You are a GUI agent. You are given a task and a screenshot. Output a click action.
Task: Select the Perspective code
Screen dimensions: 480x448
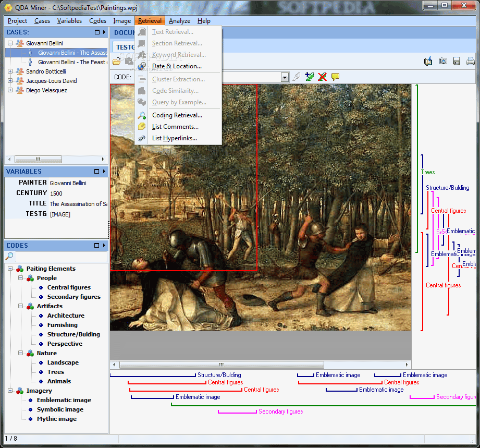click(x=65, y=344)
